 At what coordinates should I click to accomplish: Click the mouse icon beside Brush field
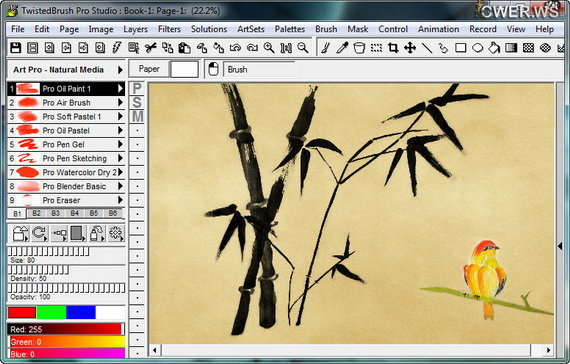[213, 69]
